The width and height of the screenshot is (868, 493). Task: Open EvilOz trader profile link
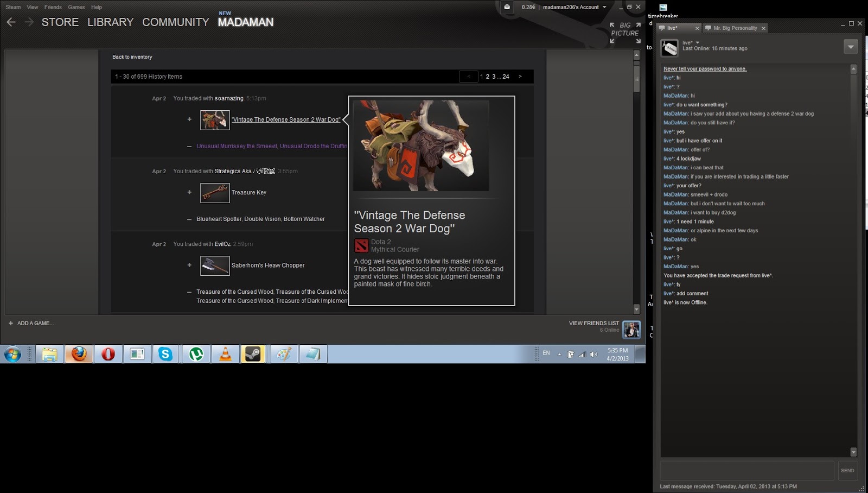point(222,244)
